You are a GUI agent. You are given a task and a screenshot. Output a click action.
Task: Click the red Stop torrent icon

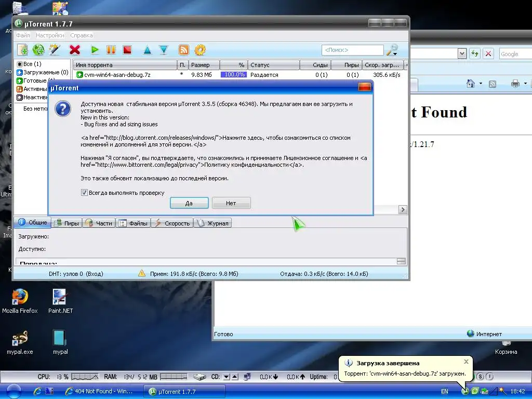pos(127,50)
